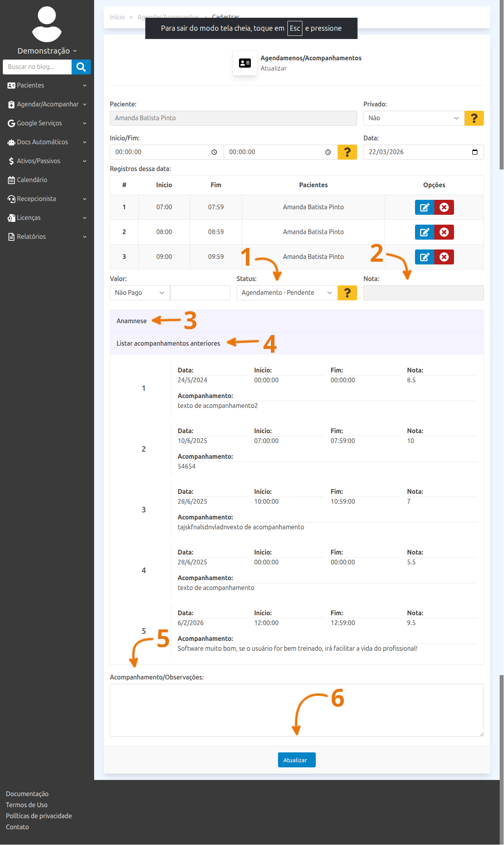The image size is (504, 845).
Task: Click the blue search magnifier button
Action: pyautogui.click(x=81, y=67)
